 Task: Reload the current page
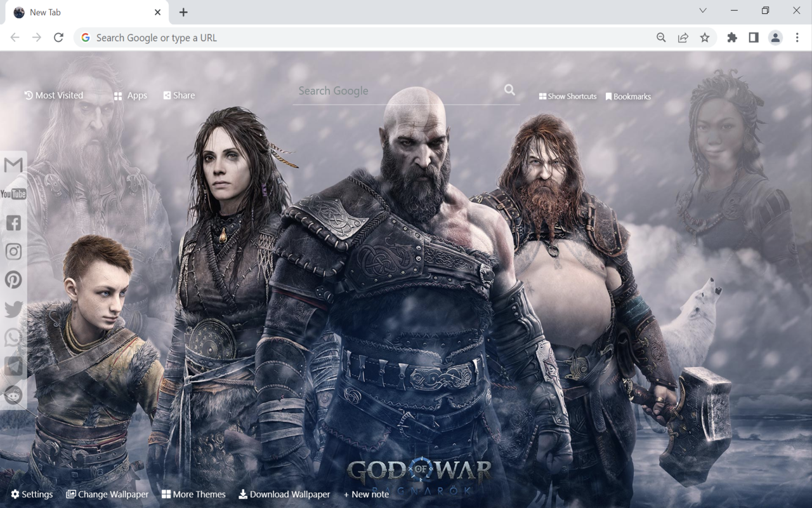coord(58,37)
